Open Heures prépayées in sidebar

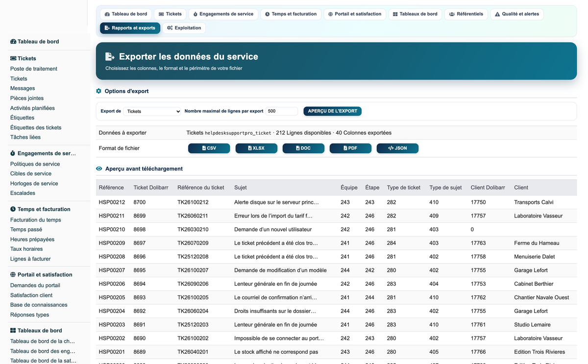[32, 240]
